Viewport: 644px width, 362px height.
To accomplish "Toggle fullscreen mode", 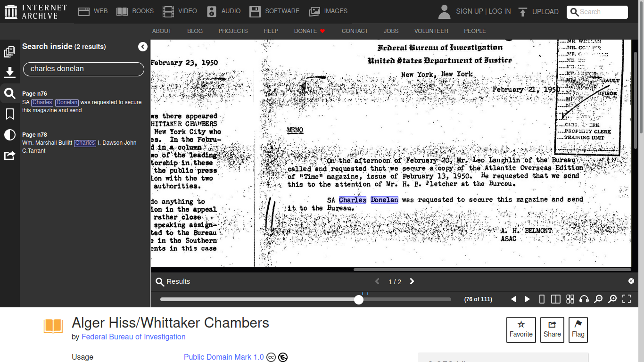I will (627, 299).
